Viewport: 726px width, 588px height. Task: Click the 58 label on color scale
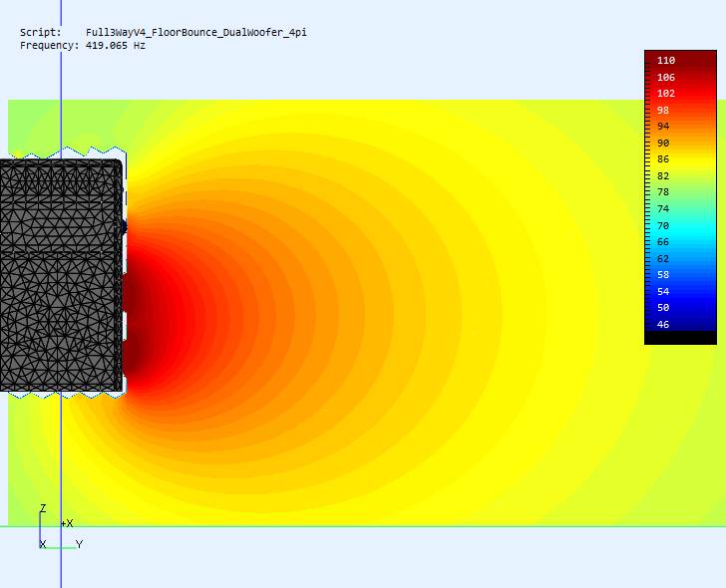tap(663, 275)
